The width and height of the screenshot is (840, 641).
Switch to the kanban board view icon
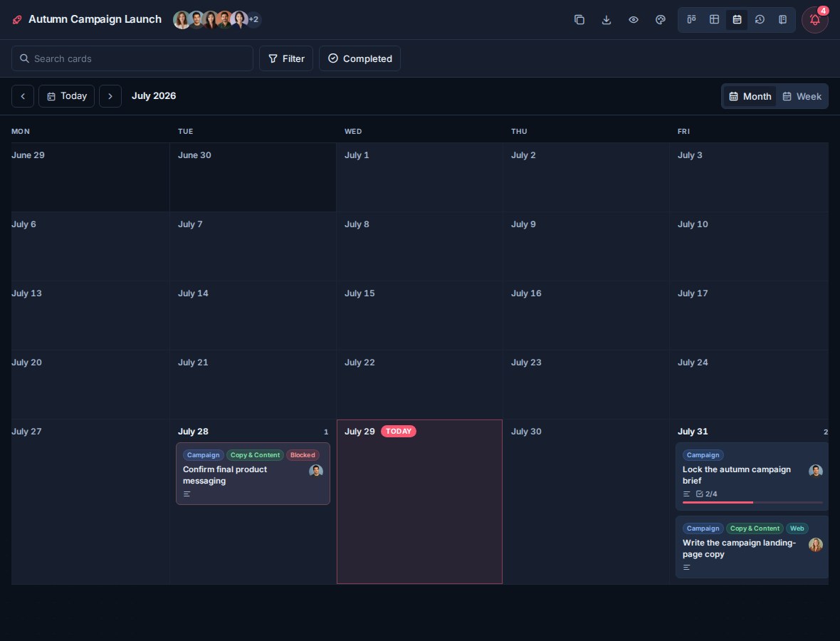pyautogui.click(x=692, y=20)
